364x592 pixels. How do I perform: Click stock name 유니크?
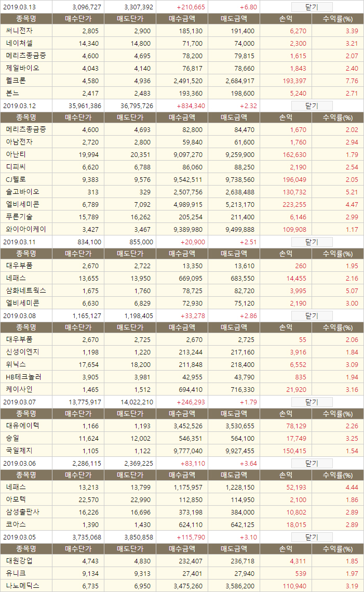[16, 573]
